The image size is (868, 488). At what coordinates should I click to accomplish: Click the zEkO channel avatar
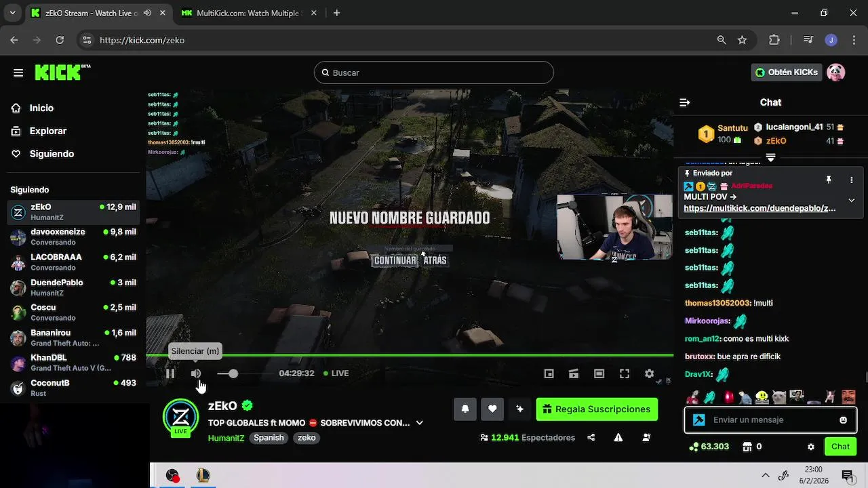pos(181,416)
